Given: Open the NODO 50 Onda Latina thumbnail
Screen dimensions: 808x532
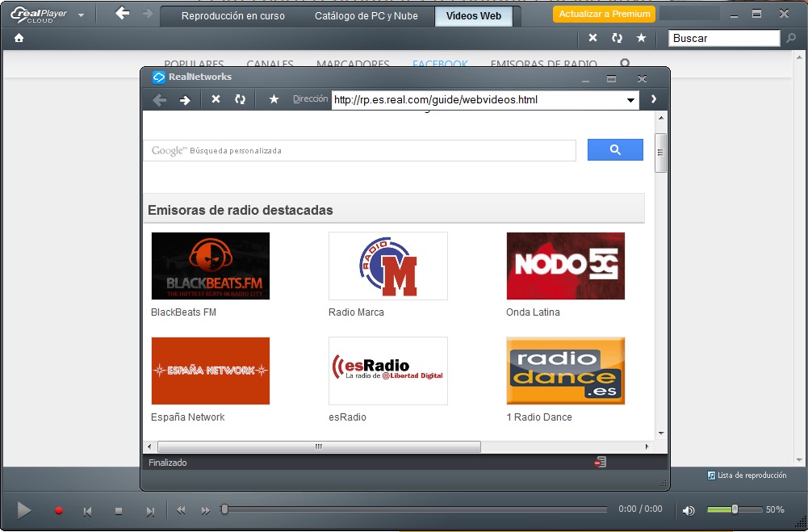Looking at the screenshot, I should [x=566, y=266].
